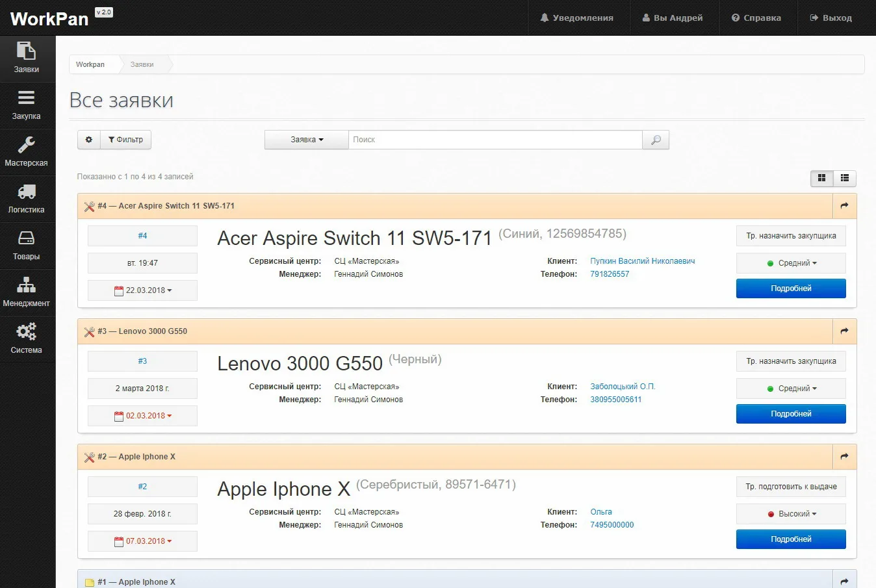Click phone number 7495000000
The height and width of the screenshot is (588, 876).
pyautogui.click(x=612, y=525)
